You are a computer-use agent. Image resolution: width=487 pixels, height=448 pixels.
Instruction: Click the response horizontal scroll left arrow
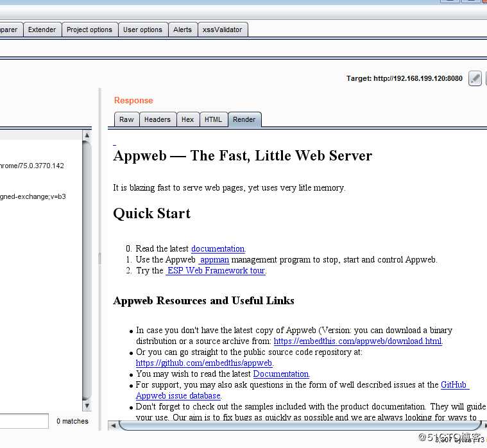pos(113,426)
